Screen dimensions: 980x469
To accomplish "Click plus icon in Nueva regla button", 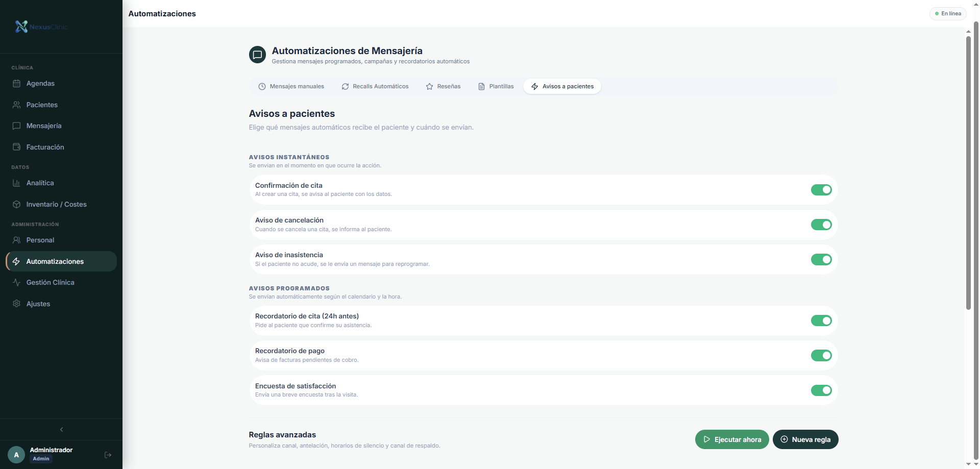I will (784, 439).
